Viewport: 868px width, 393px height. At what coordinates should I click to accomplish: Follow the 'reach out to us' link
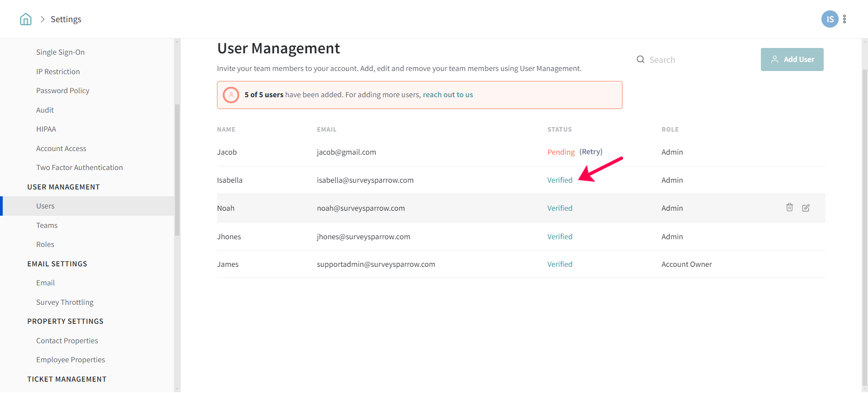pos(448,95)
